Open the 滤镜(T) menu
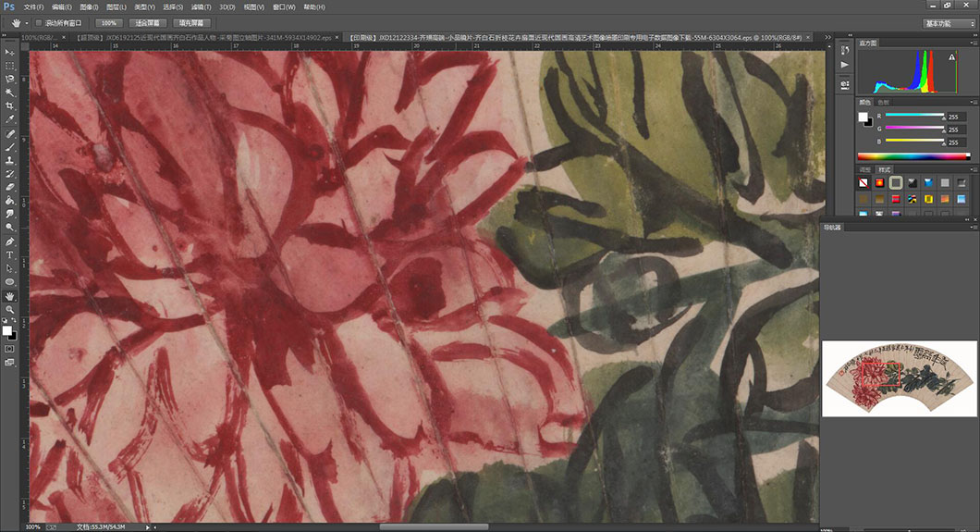The image size is (980, 532). pyautogui.click(x=201, y=6)
